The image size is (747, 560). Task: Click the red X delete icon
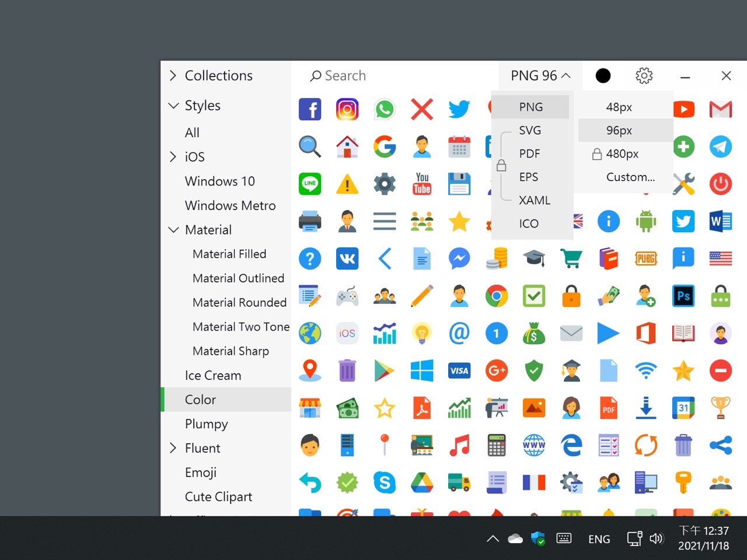pyautogui.click(x=422, y=109)
